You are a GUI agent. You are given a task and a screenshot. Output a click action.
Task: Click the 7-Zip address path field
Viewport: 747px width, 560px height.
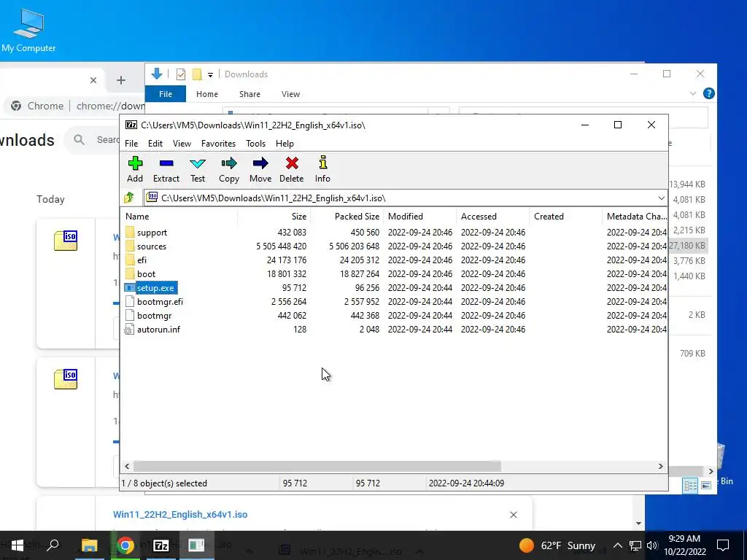coord(406,198)
